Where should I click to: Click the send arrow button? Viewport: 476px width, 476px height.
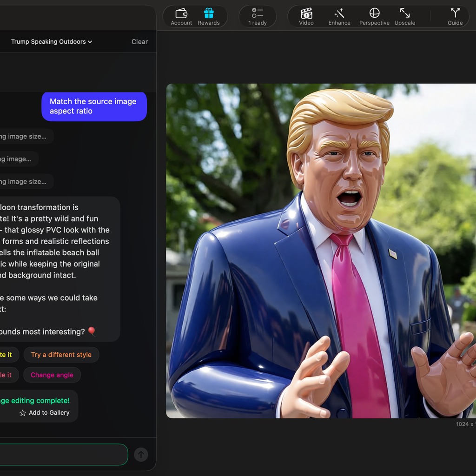[x=141, y=455]
